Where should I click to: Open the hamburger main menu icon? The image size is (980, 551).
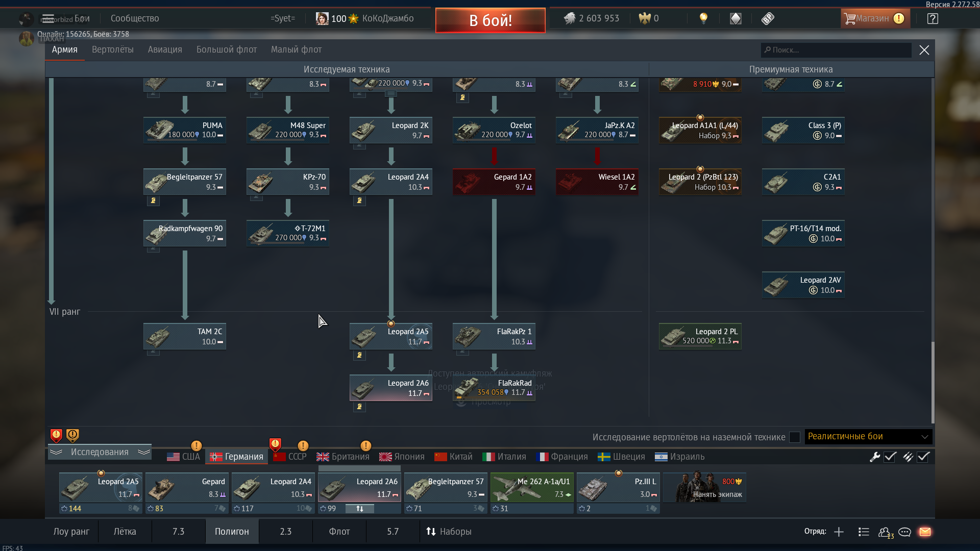coord(48,19)
